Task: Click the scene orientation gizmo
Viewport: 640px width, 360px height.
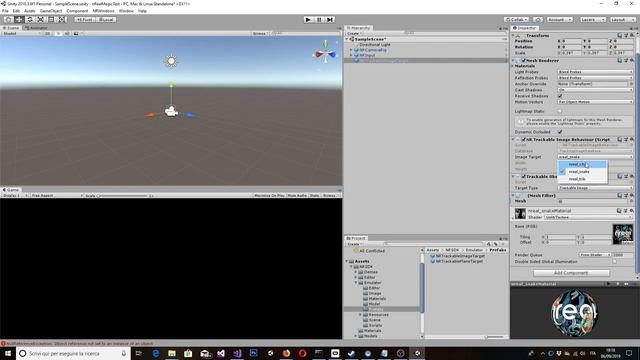Action: (325, 53)
